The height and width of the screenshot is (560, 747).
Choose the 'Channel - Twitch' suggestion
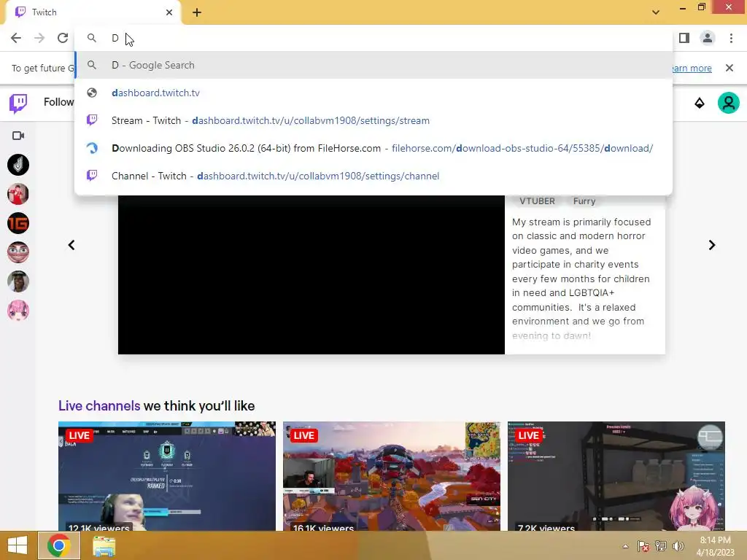374,176
